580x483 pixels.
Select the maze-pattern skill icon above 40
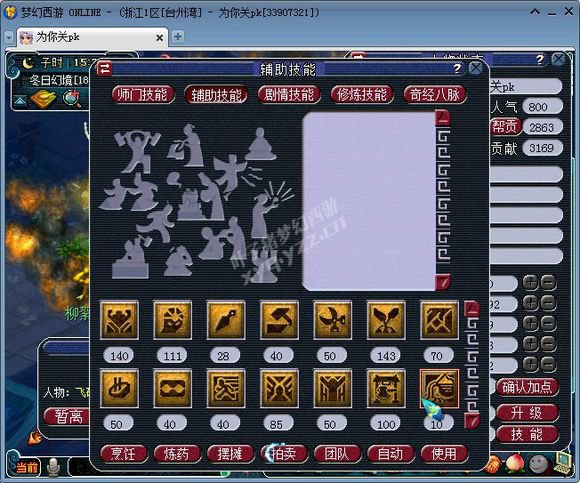(x=226, y=388)
